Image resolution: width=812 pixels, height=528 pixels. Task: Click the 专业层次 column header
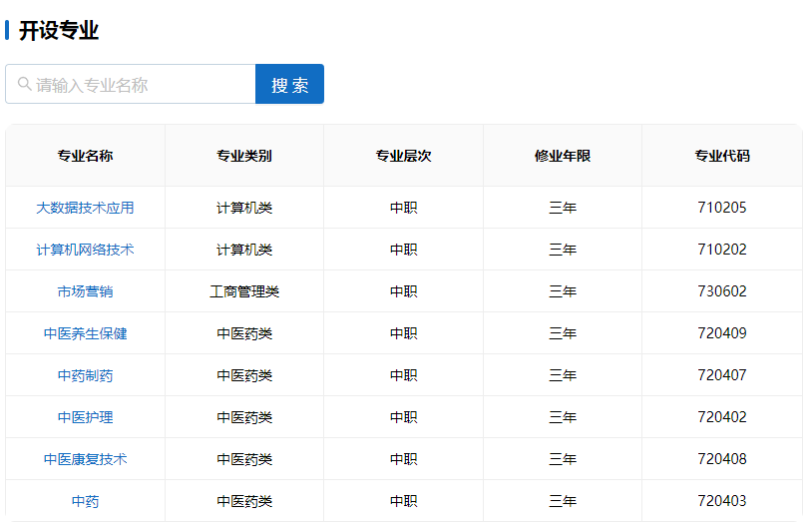tap(403, 156)
